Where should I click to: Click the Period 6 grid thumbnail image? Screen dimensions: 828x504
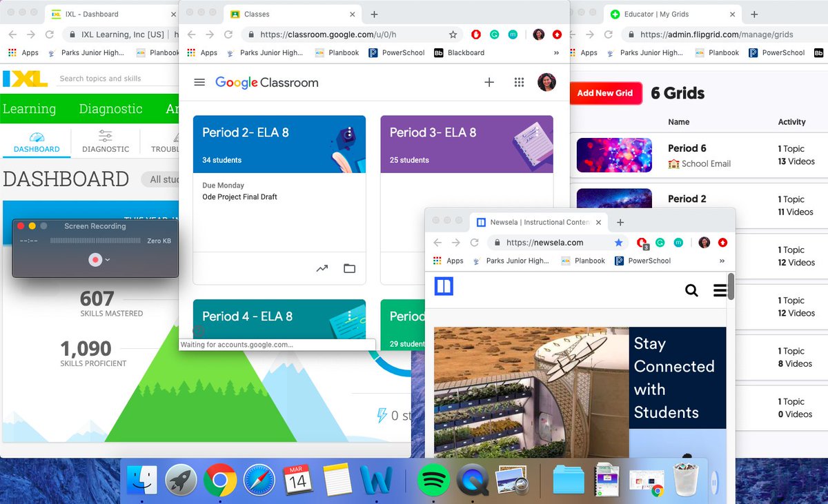tap(614, 154)
